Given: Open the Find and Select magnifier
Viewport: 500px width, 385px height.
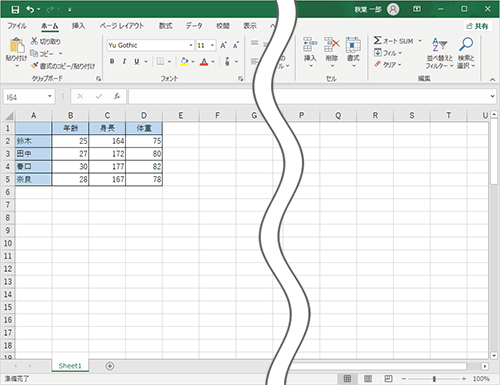Looking at the screenshot, I should tap(466, 44).
